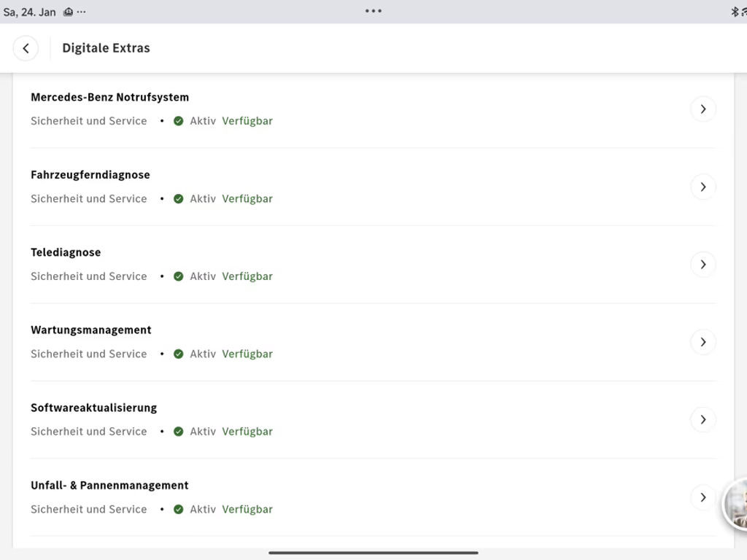Click Verfügbar label under Wartungsmanagement
Viewport: 747px width, 560px height.
pyautogui.click(x=247, y=354)
